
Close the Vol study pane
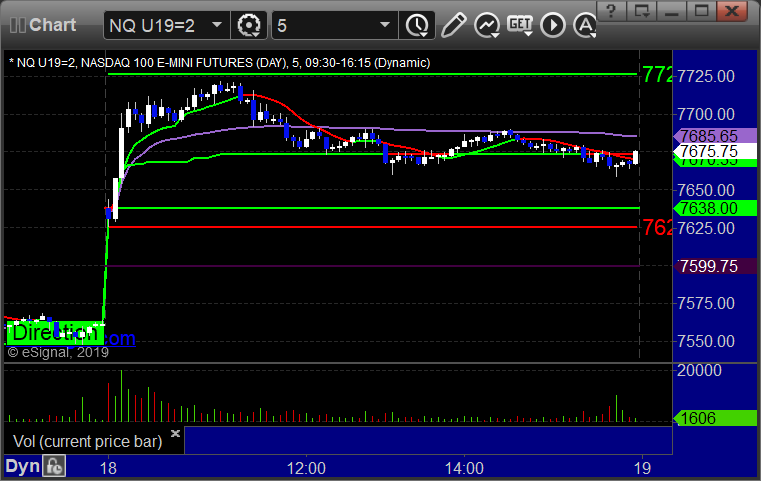(175, 433)
